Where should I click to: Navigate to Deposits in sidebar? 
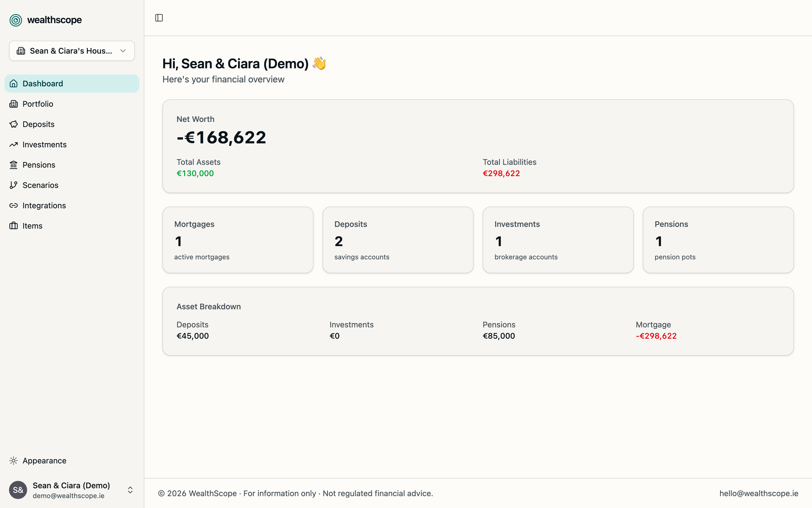click(x=72, y=124)
